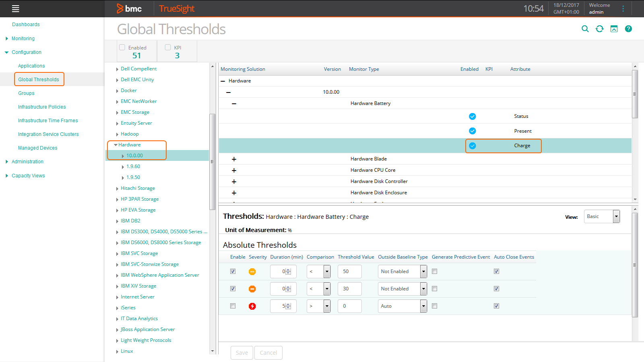Image resolution: width=644 pixels, height=362 pixels.
Task: Open the hamburger navigation menu
Action: click(15, 8)
